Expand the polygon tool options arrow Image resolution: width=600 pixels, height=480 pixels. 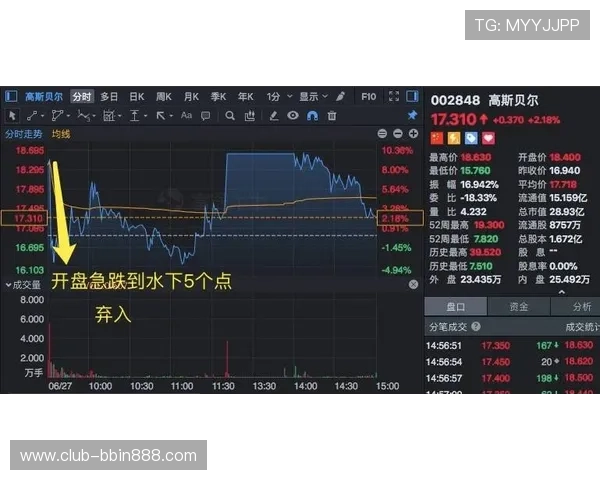pyautogui.click(x=68, y=116)
